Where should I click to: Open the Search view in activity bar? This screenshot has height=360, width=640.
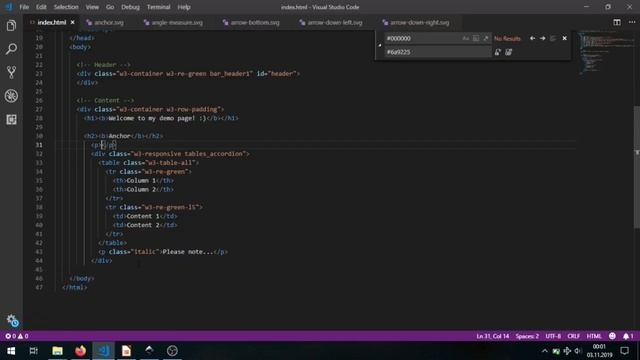pyautogui.click(x=11, y=49)
